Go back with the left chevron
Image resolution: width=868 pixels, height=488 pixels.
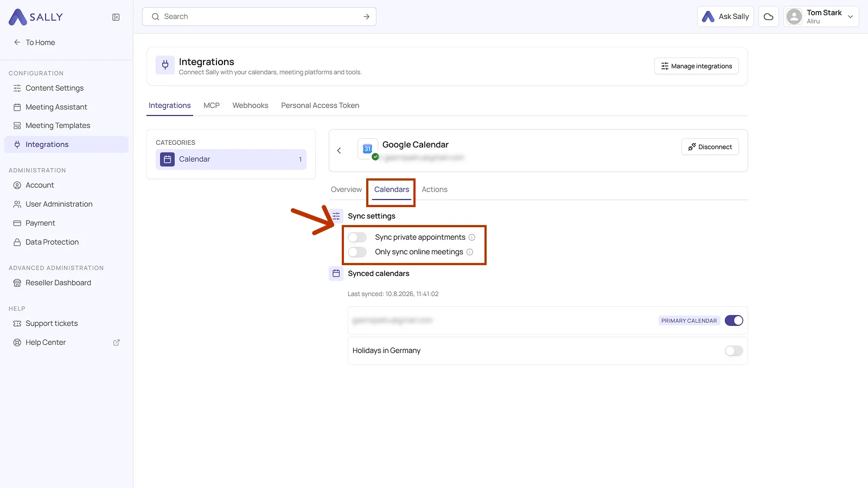[x=339, y=151]
